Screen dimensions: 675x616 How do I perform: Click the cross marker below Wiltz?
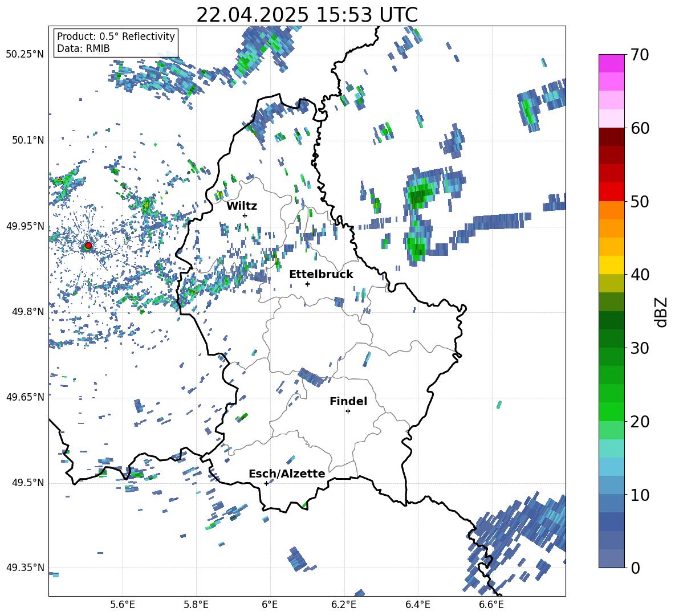(245, 215)
